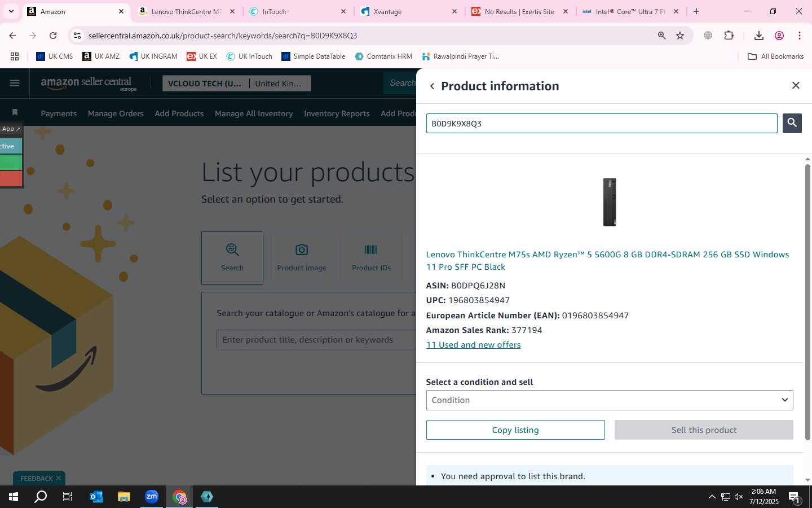Open Chrome profile avatar icon
The image size is (812, 508).
pyautogui.click(x=779, y=36)
